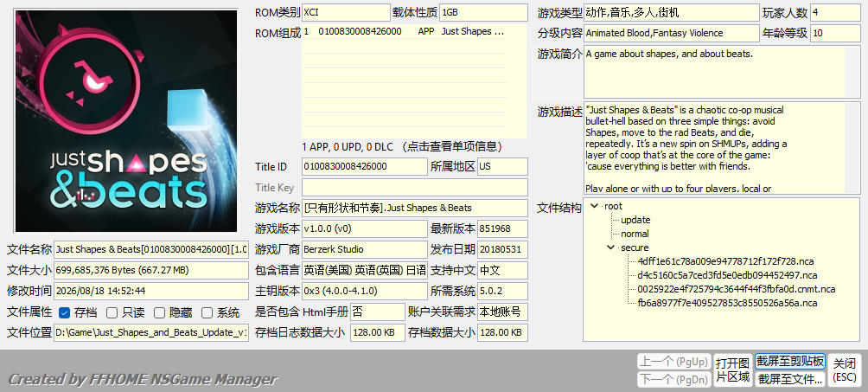Click the Title ID field

(x=365, y=166)
